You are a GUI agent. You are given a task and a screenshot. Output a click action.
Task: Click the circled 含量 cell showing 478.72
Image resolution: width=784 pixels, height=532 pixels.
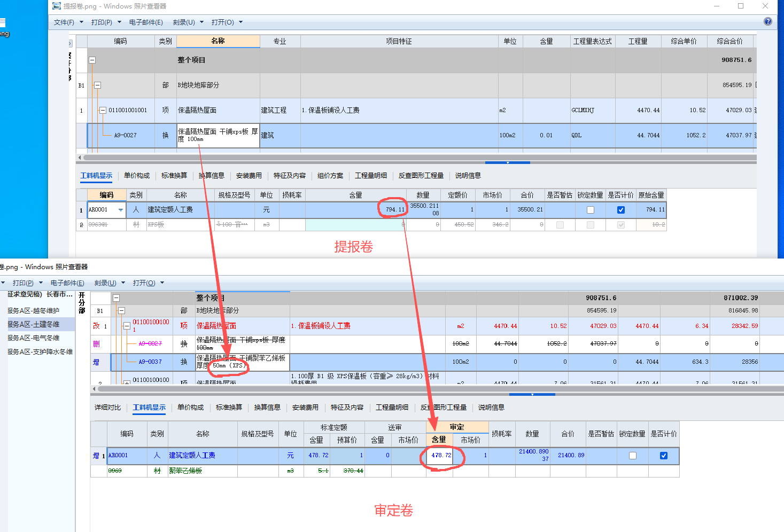[440, 456]
